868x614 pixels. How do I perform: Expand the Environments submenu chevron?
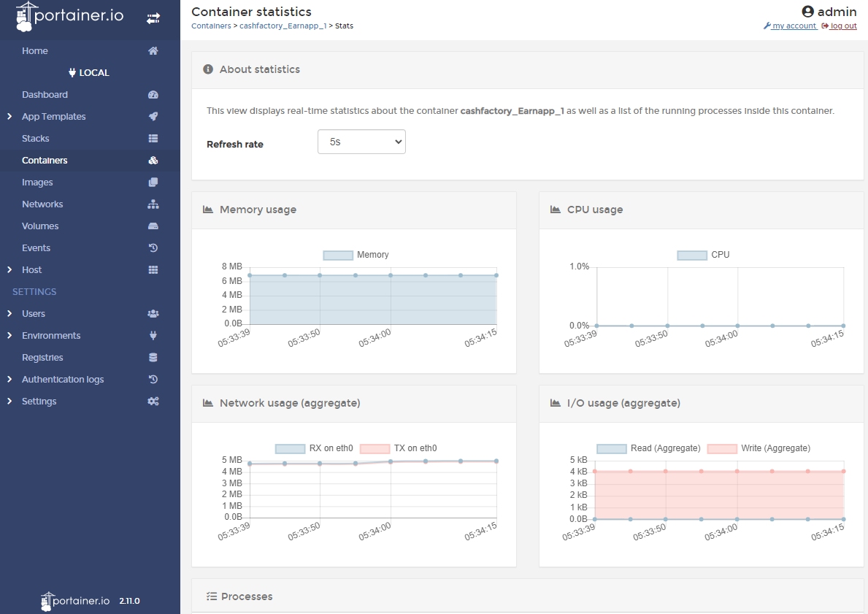pyautogui.click(x=9, y=336)
